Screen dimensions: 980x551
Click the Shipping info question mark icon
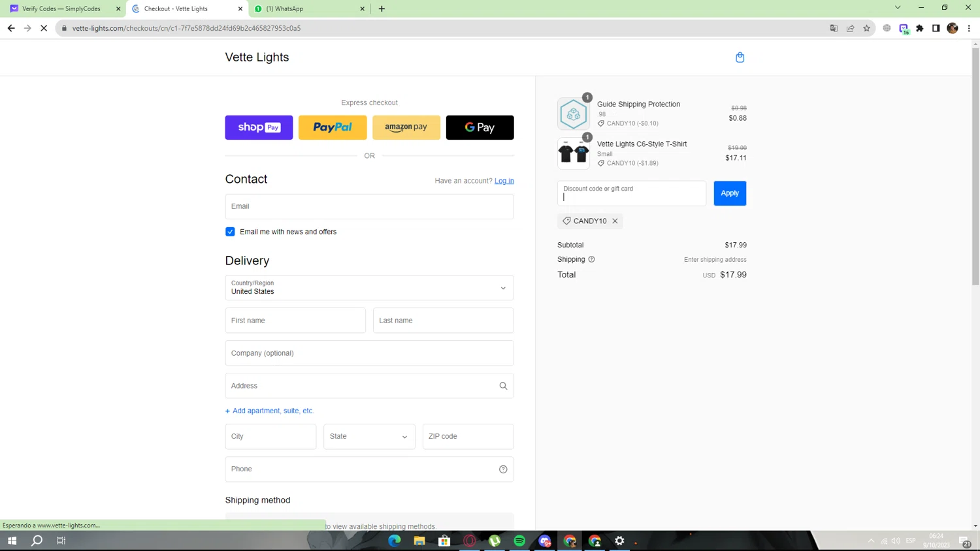click(x=591, y=259)
